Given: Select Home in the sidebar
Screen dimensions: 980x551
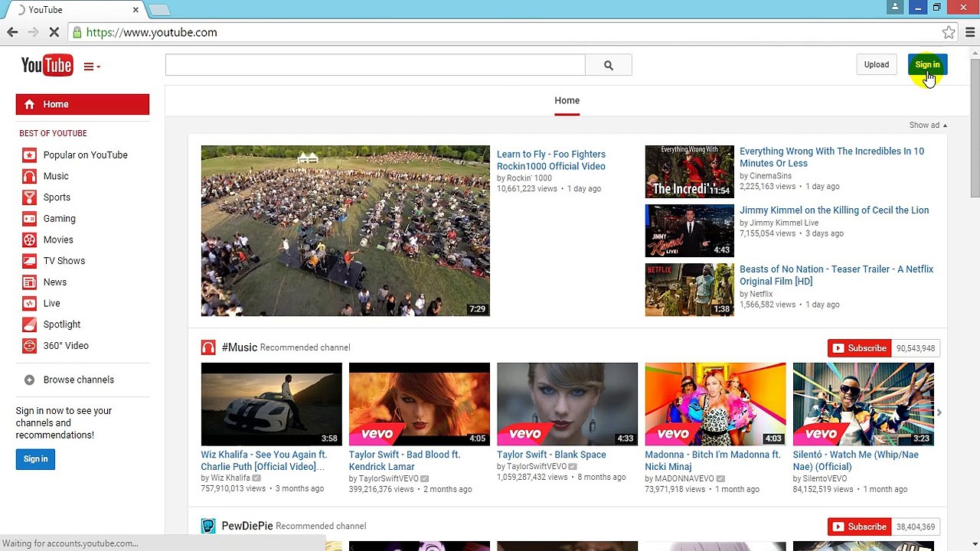Looking at the screenshot, I should pyautogui.click(x=83, y=104).
